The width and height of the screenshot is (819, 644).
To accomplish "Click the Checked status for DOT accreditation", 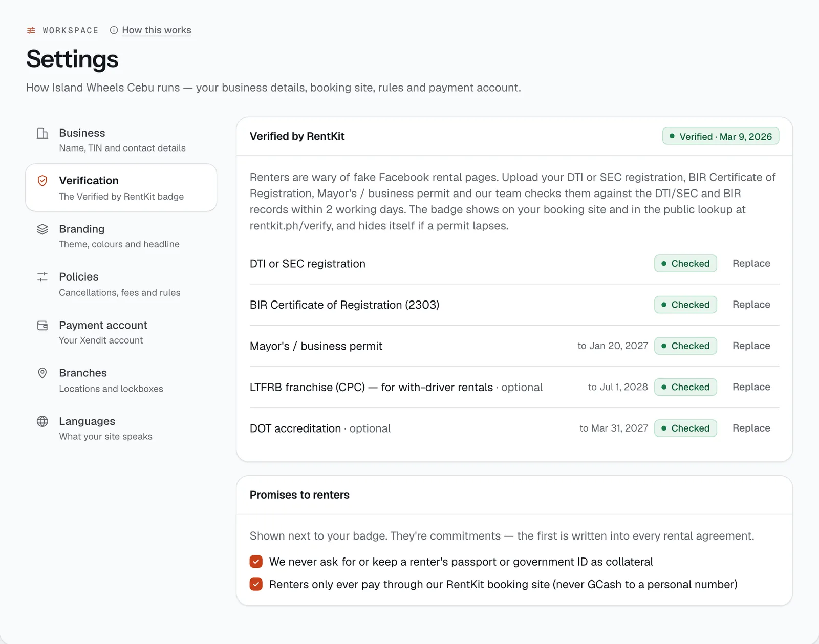I will click(x=685, y=428).
